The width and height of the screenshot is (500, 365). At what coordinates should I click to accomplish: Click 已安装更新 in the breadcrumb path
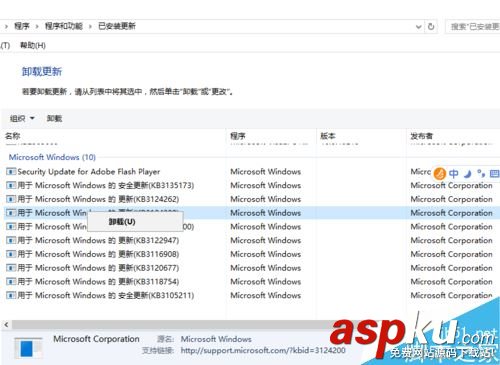tap(117, 26)
